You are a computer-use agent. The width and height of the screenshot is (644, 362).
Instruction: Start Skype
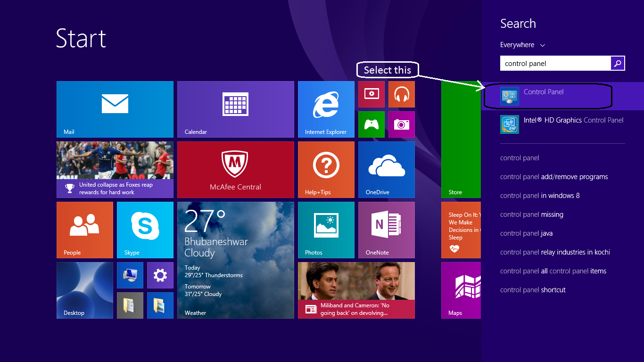pos(145,230)
